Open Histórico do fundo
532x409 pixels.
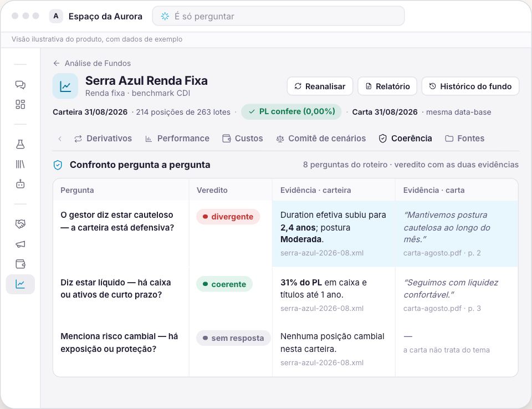pos(470,86)
